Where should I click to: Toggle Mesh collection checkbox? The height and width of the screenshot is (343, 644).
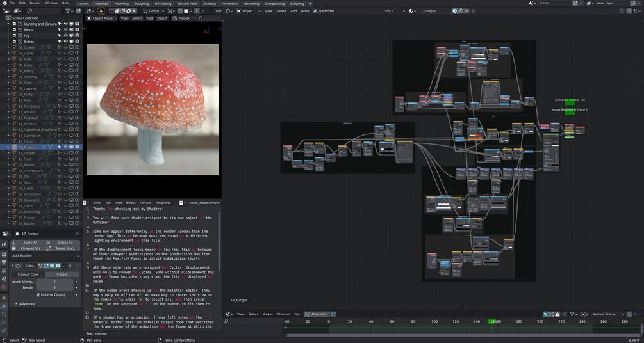click(14, 29)
